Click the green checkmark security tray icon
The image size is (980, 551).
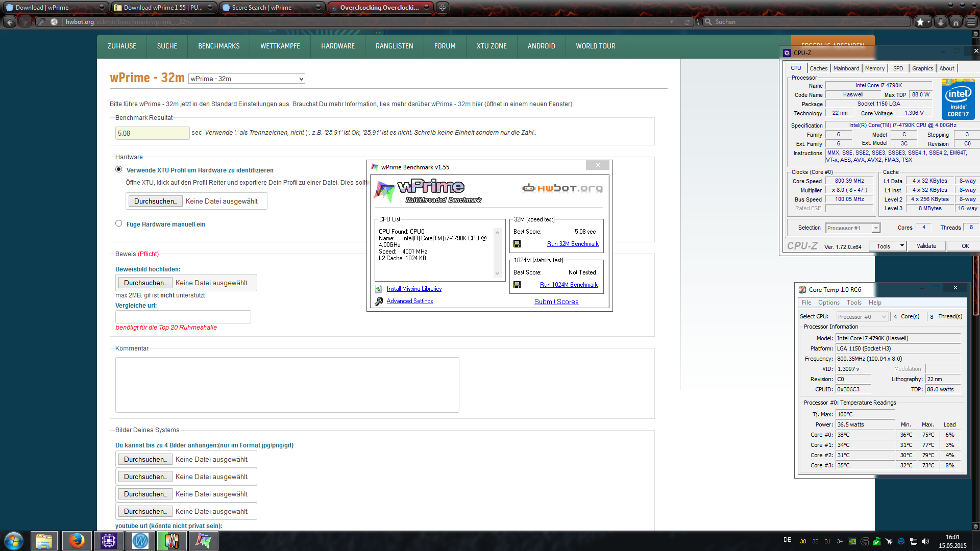tap(877, 541)
